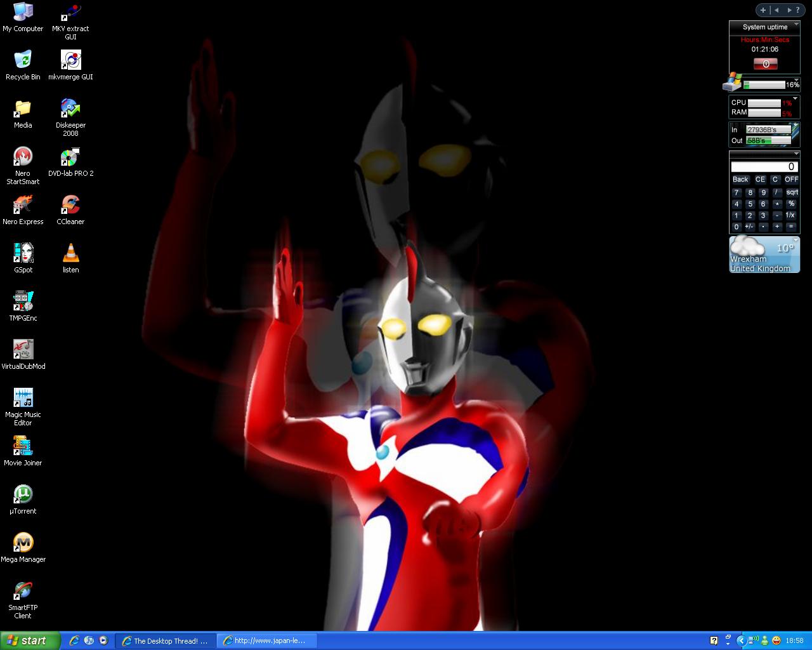This screenshot has width=812, height=650.
Task: Click calculator 1/x reciprocal key
Action: pos(790,215)
